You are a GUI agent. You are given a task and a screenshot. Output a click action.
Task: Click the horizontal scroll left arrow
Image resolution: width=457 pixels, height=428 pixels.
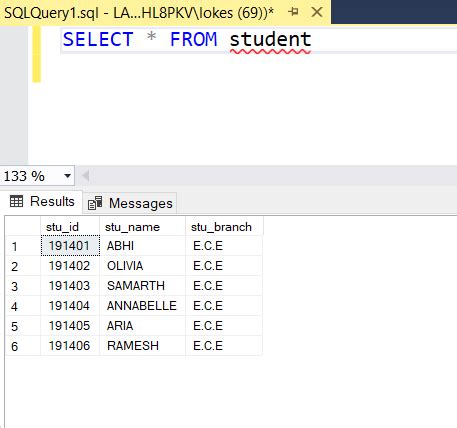86,176
